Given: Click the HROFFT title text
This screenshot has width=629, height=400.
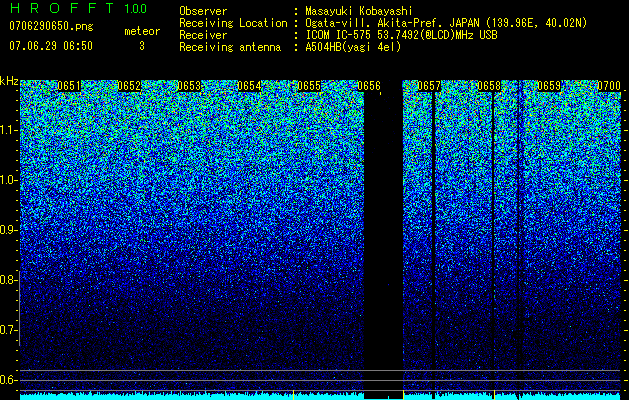Looking at the screenshot, I should (x=62, y=8).
